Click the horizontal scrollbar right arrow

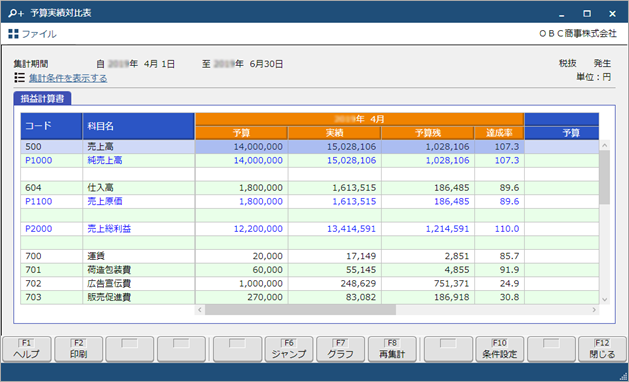595,310
